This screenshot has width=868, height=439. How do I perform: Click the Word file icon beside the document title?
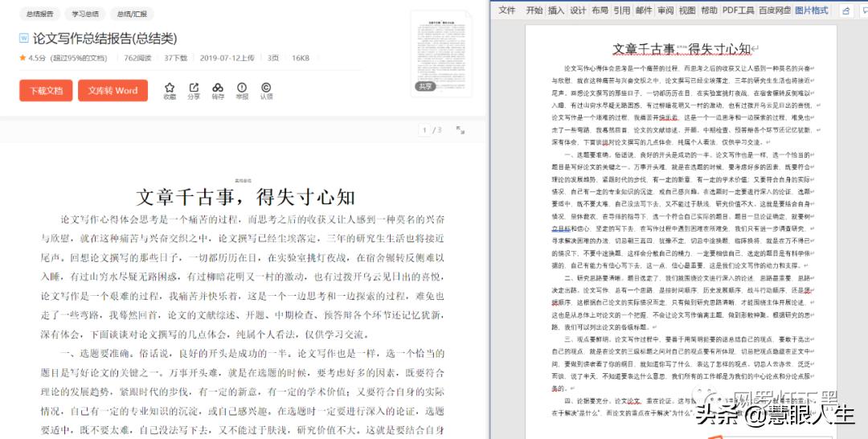tap(24, 39)
